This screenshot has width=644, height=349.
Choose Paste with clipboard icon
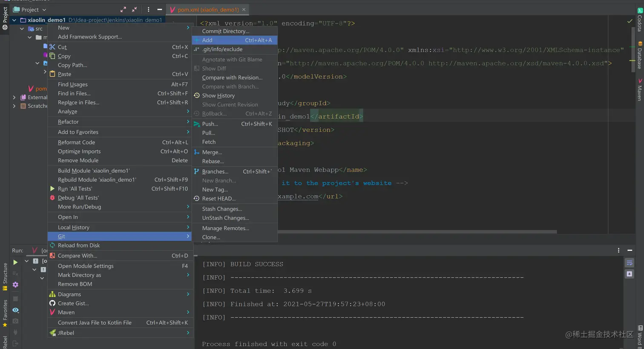click(119, 74)
